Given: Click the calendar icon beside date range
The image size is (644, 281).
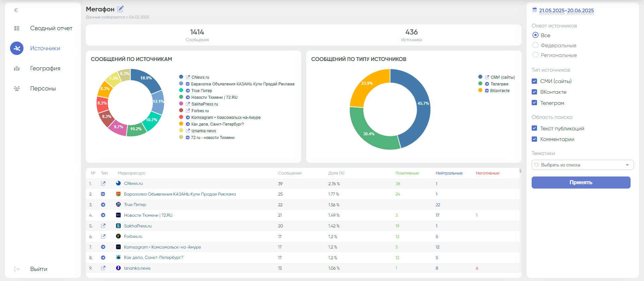Looking at the screenshot, I should pyautogui.click(x=535, y=10).
